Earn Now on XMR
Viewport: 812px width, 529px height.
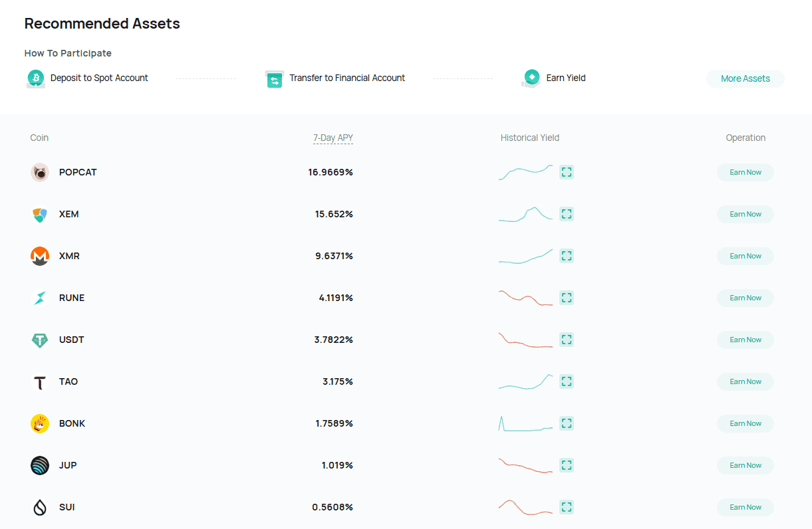click(745, 256)
